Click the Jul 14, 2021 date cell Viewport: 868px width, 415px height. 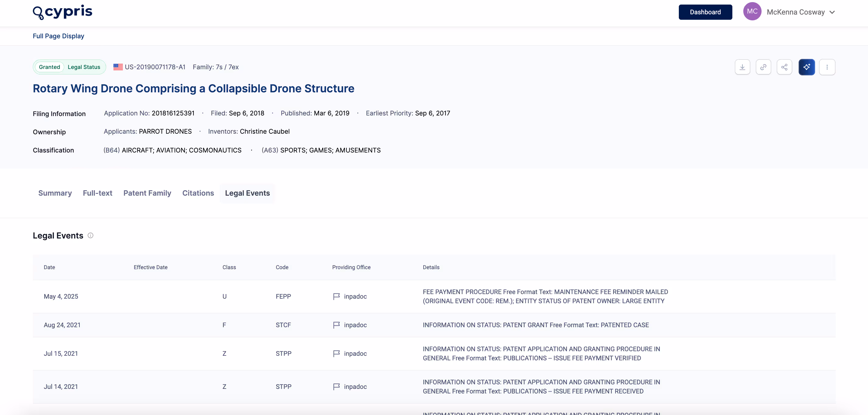click(61, 387)
